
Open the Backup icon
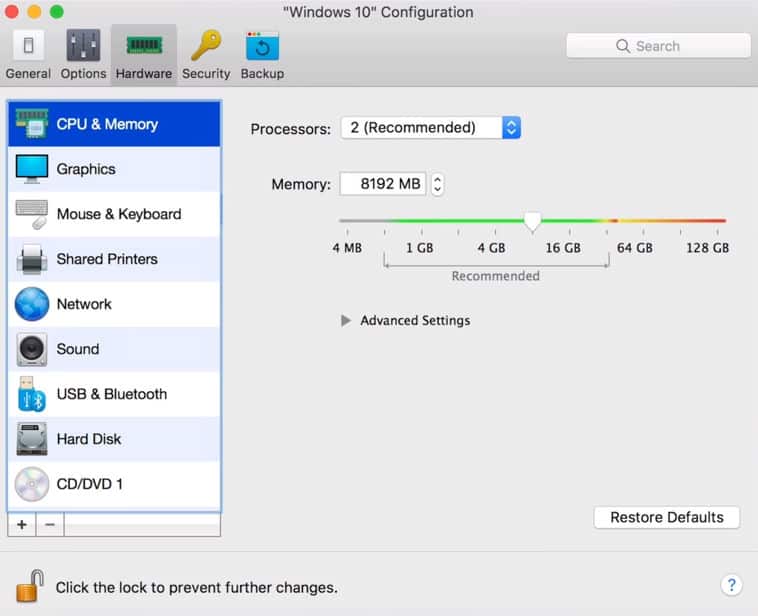coord(262,46)
